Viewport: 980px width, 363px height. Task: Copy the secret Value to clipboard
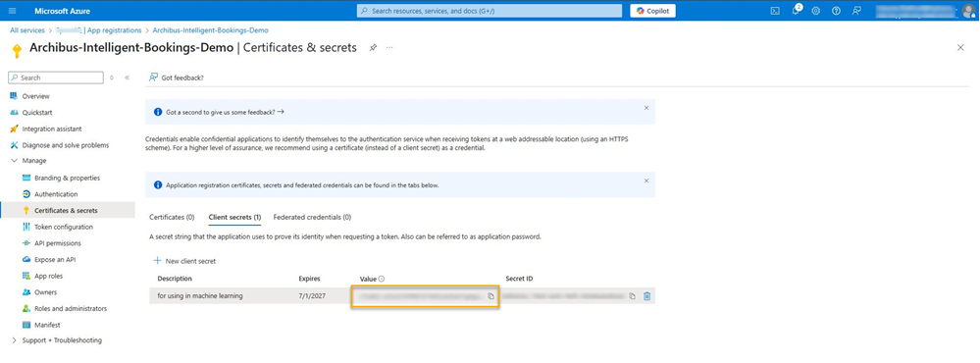[x=490, y=296]
